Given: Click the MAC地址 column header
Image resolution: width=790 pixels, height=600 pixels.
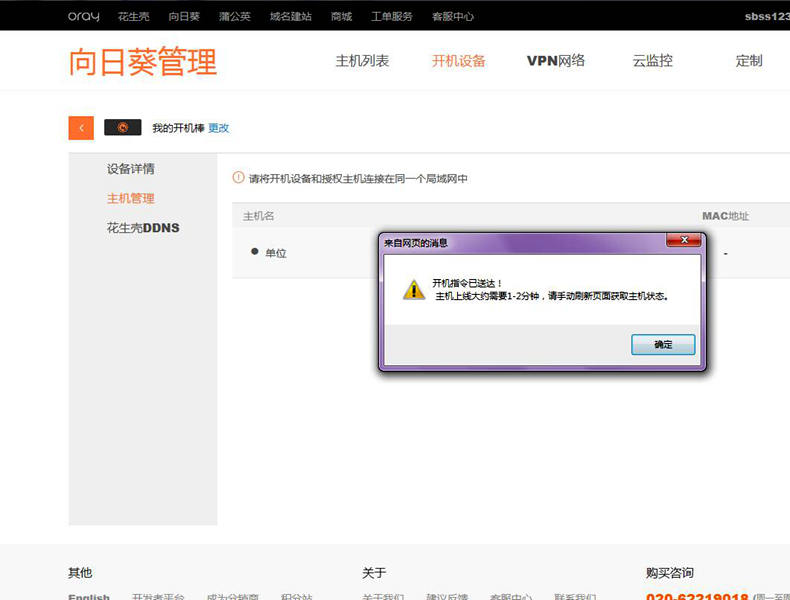Looking at the screenshot, I should click(726, 216).
